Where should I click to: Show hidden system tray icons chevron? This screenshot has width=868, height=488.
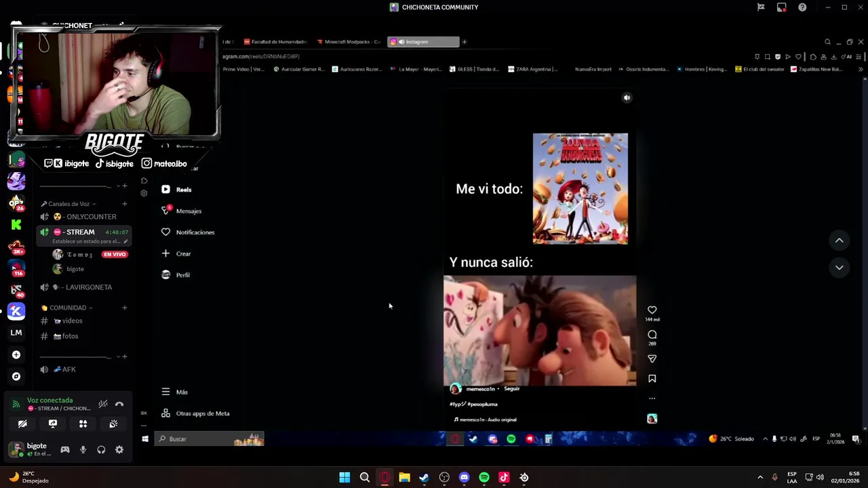[x=760, y=477]
